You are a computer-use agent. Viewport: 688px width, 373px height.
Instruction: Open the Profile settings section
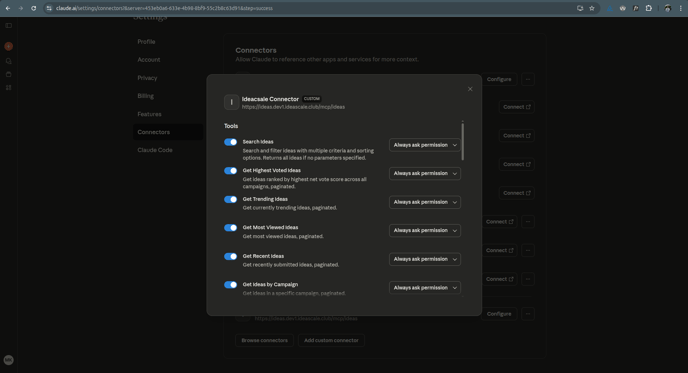pos(146,42)
